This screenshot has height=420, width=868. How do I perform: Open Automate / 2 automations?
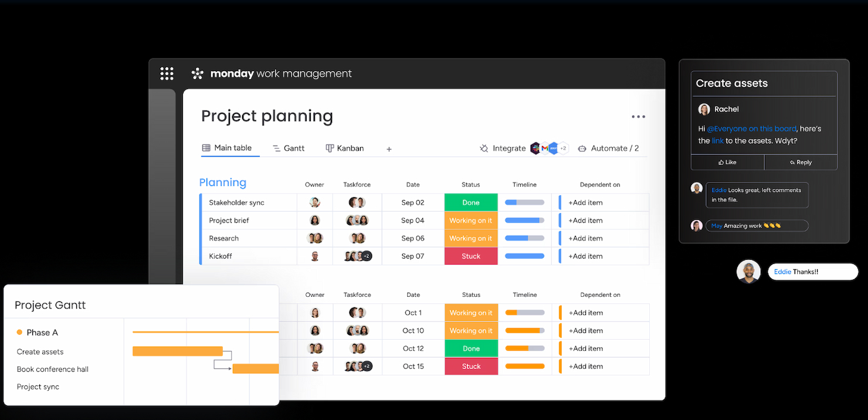coord(608,148)
